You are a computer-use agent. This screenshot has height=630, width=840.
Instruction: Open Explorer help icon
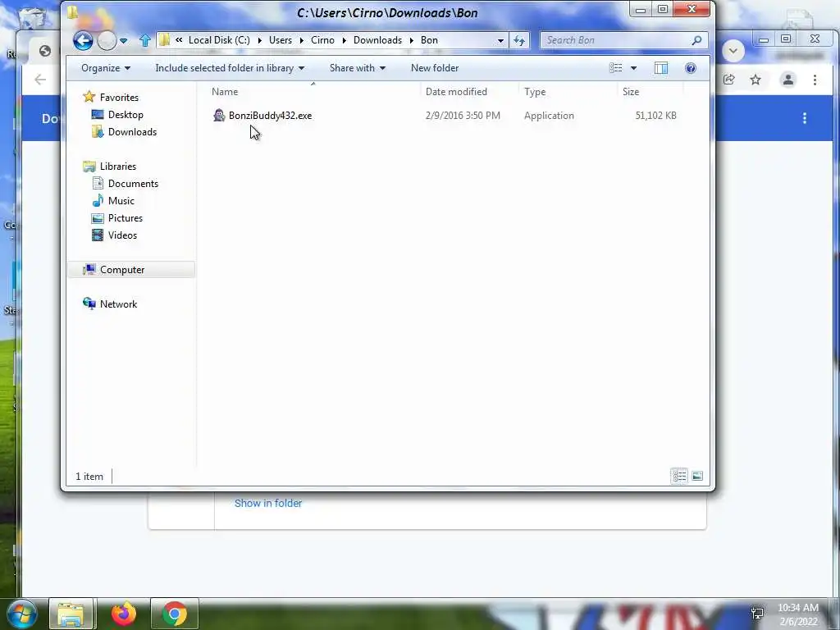point(691,68)
